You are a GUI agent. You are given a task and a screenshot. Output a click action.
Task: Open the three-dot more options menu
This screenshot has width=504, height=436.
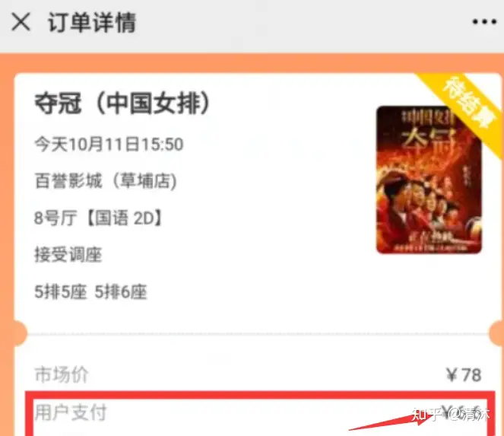click(x=484, y=22)
